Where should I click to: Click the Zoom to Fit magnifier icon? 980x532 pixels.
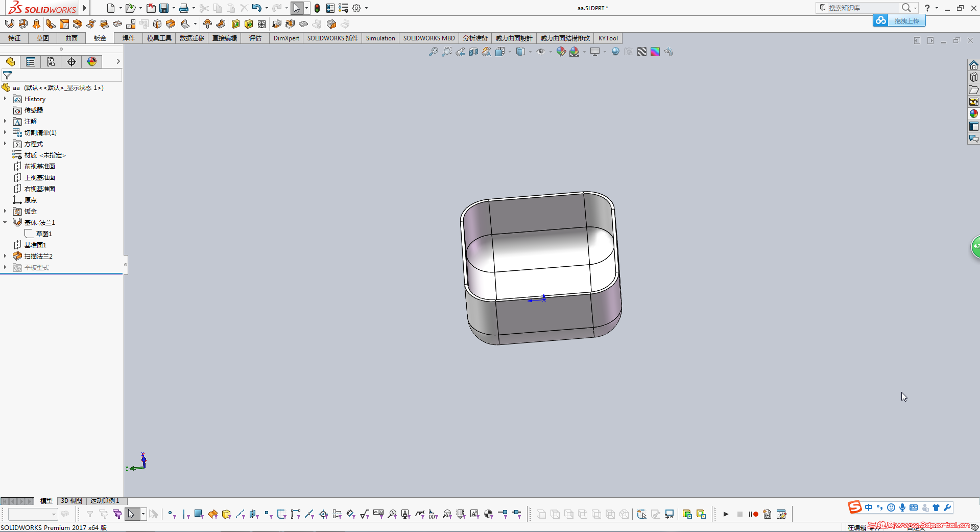pos(433,52)
